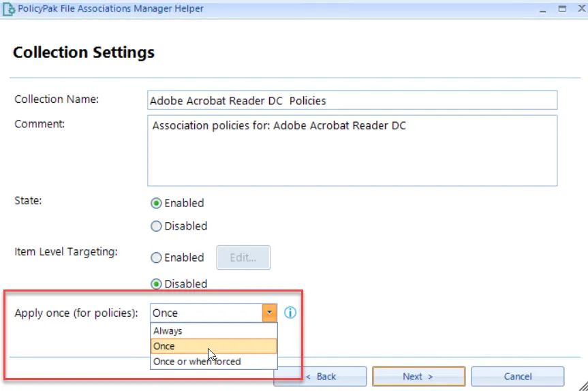The height and width of the screenshot is (391, 588).
Task: Select the State Disabled radio button
Action: coord(156,226)
